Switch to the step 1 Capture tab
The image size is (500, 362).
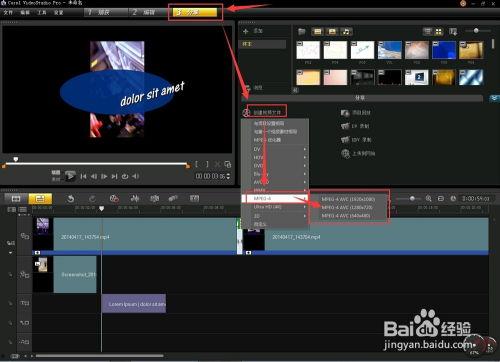(105, 12)
